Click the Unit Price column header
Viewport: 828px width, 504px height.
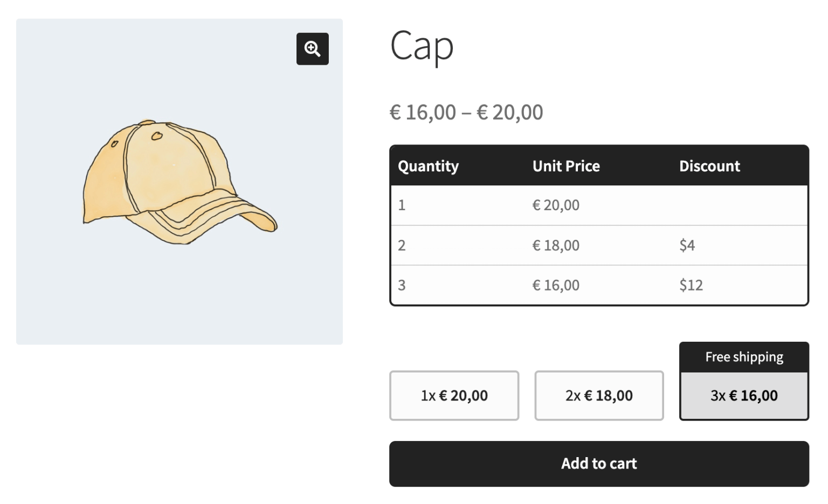coord(566,166)
